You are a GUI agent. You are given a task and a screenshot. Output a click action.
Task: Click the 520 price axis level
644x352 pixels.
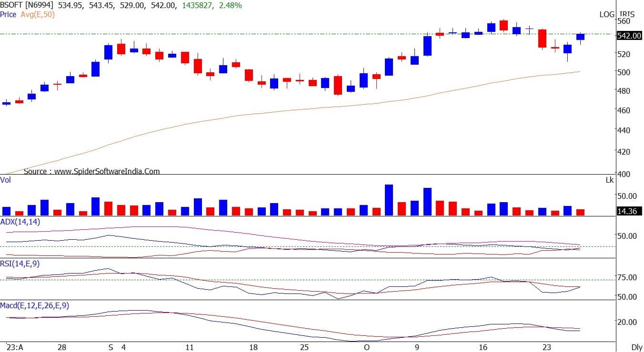[x=624, y=54]
